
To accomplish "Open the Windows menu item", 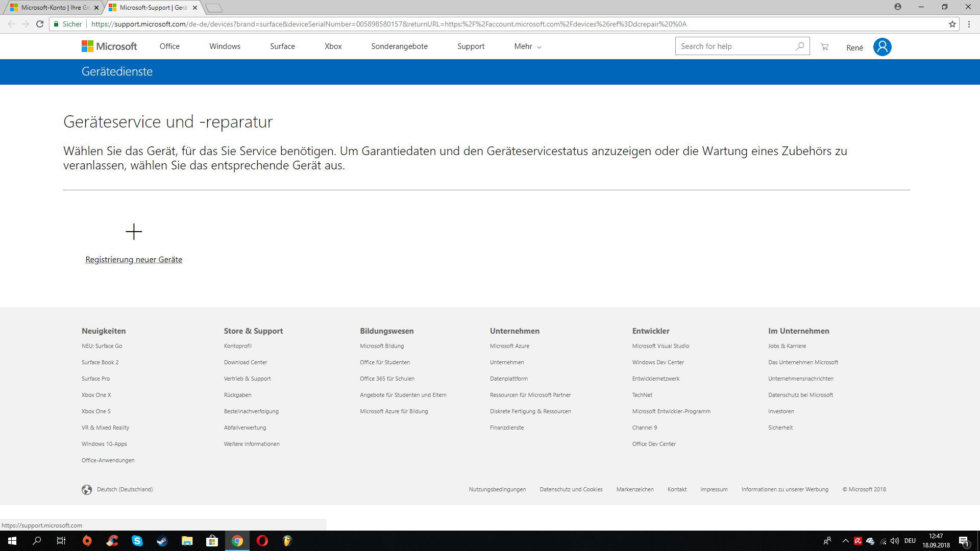I will pos(225,46).
